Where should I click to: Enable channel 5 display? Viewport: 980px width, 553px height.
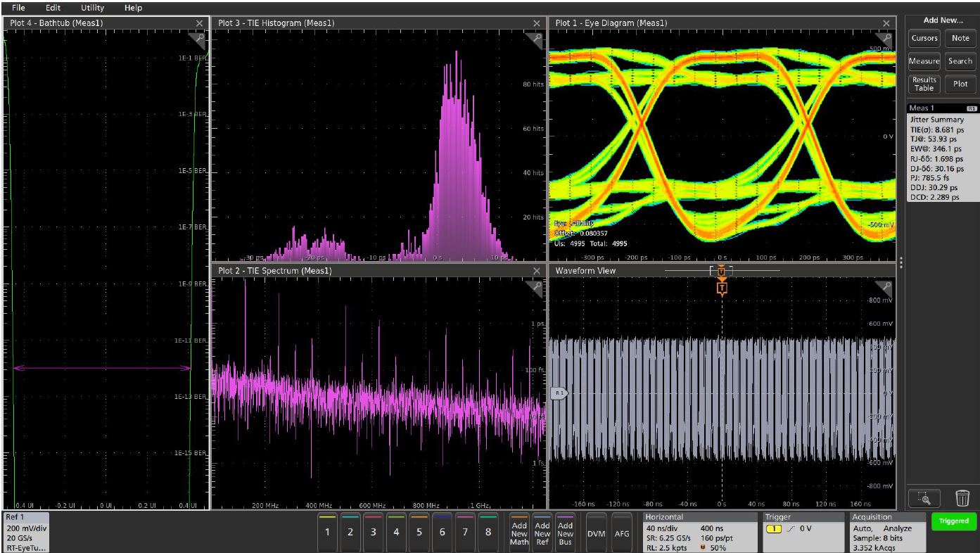419,533
